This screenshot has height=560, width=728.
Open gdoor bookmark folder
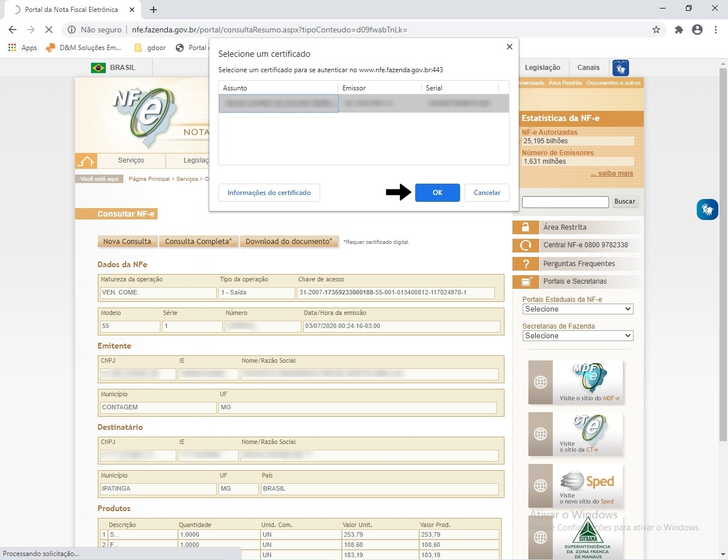150,48
